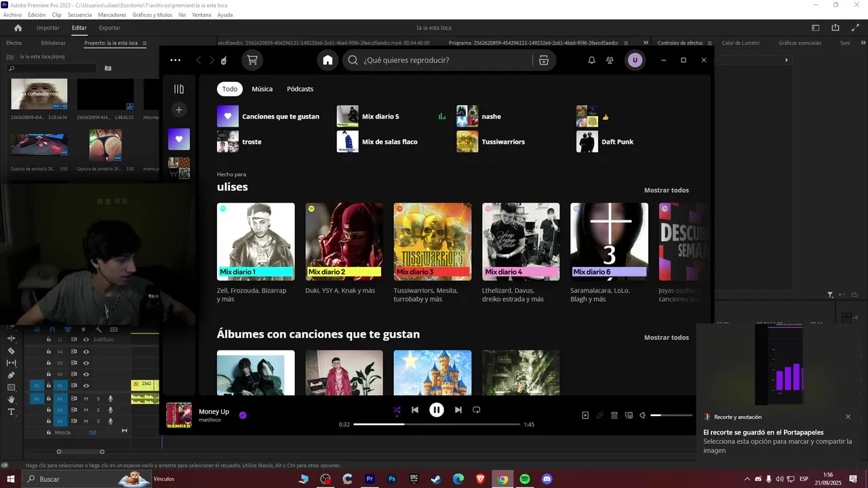The height and width of the screenshot is (488, 868).
Task: Toggle repeat in Spotify player
Action: (x=476, y=410)
